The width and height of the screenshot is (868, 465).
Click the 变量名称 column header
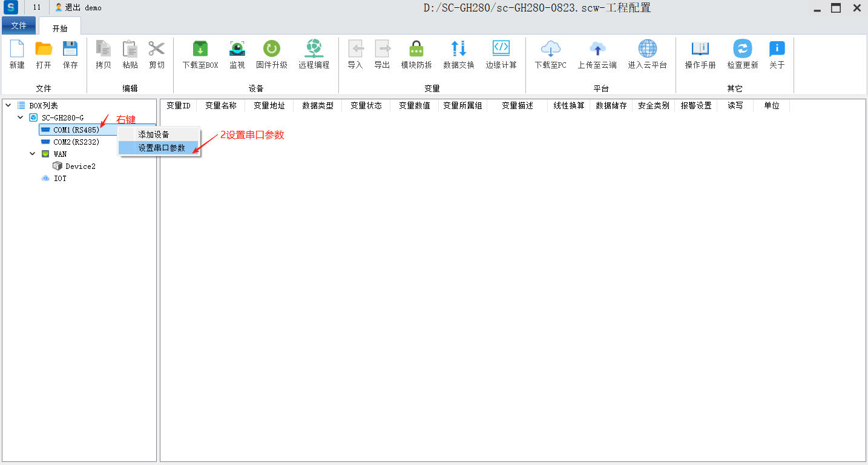pos(220,105)
